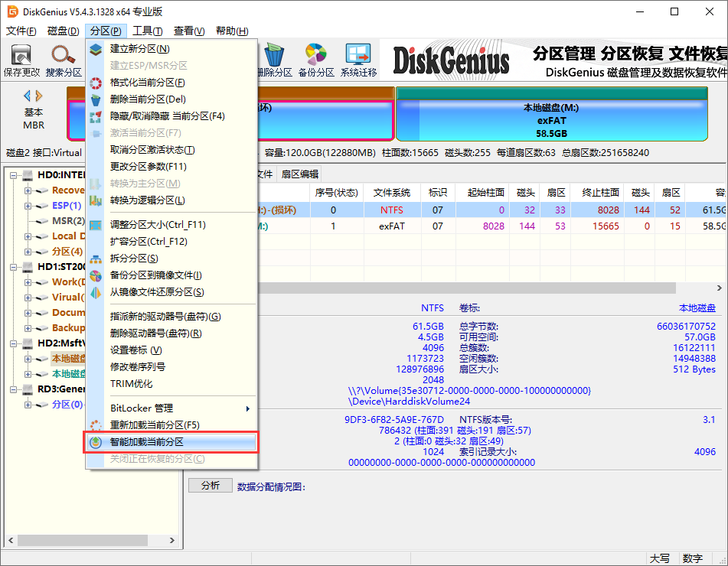Select MSR(2) in the disk tree
Screen dimensions: 728x566
click(69, 221)
